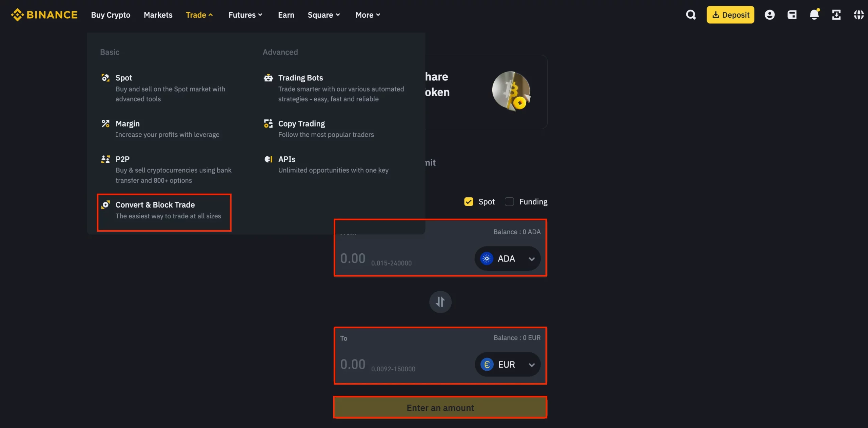Click the Balance : 0 EUR text
The image size is (868, 428).
click(x=517, y=337)
